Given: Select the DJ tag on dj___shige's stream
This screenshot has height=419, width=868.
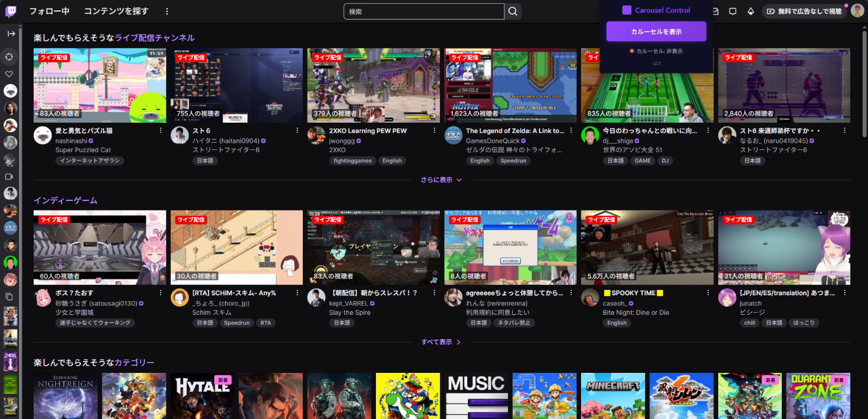Looking at the screenshot, I should click(x=665, y=161).
